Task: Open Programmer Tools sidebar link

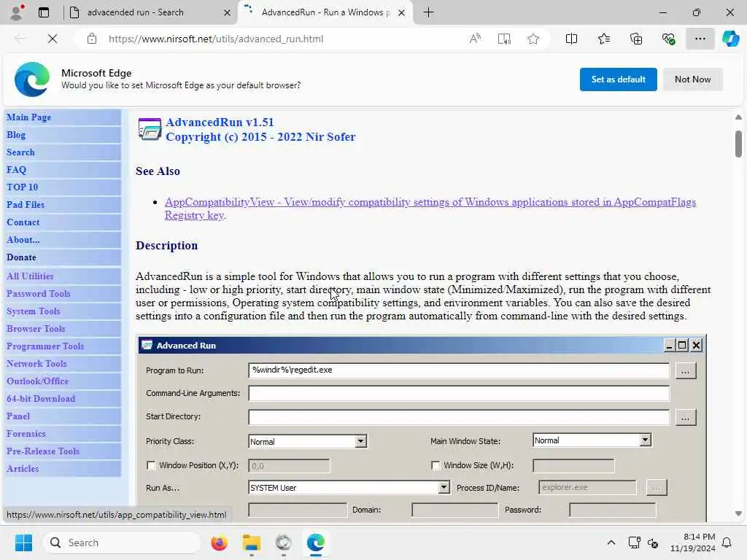Action: (45, 346)
